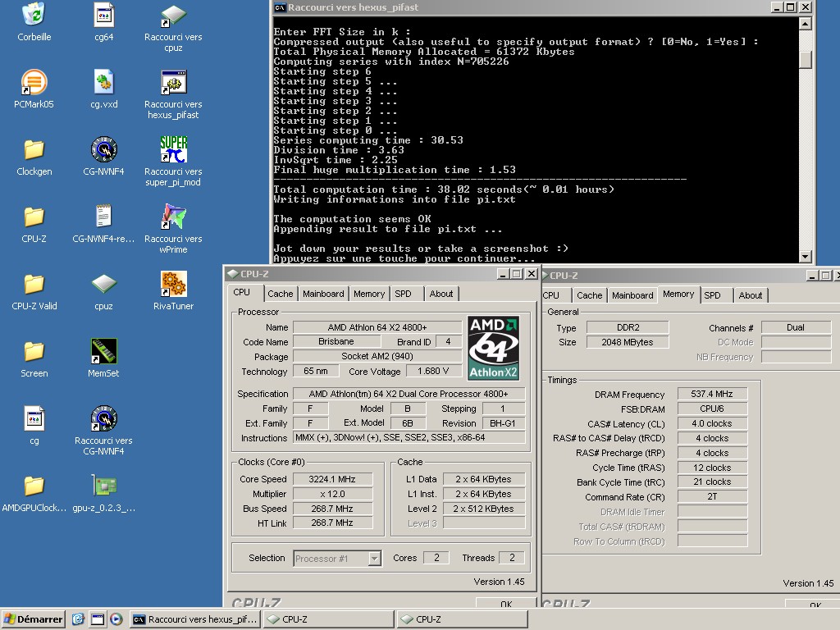Image resolution: width=840 pixels, height=630 pixels.
Task: Click OK in the left CPU-Z window
Action: (505, 603)
